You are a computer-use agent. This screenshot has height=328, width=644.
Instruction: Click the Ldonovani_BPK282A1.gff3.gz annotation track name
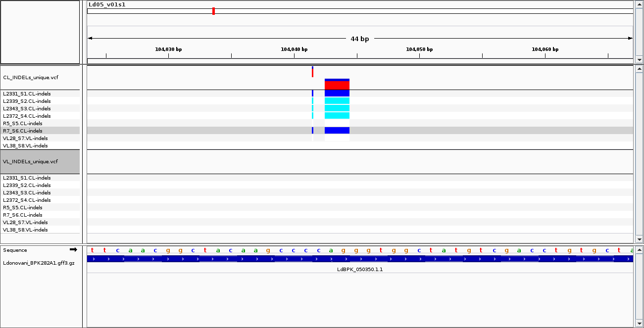39,263
